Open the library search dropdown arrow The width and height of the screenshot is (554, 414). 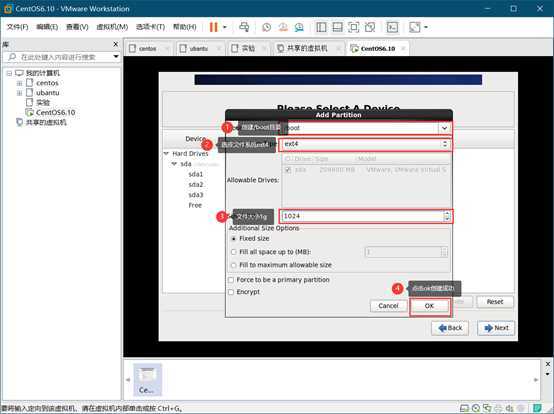point(116,57)
